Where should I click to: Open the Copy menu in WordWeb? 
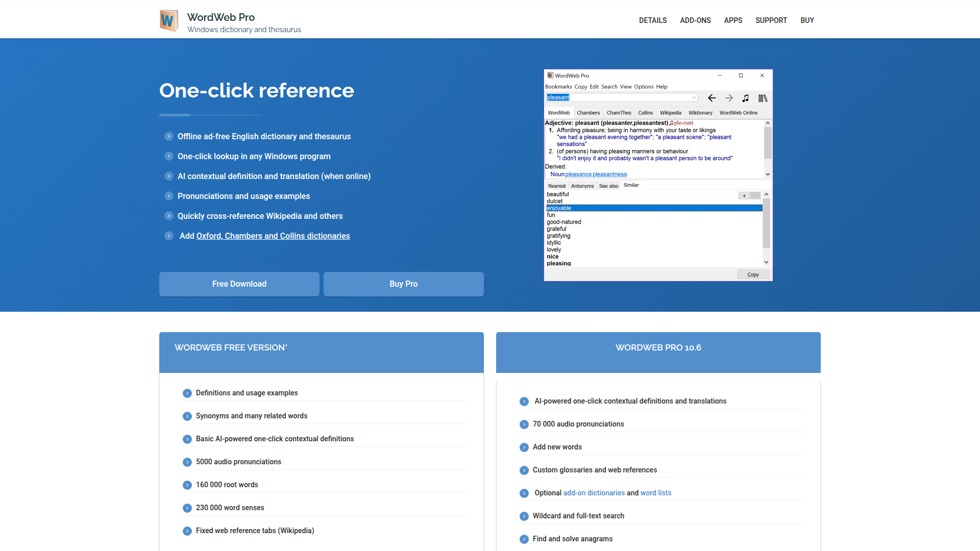(x=581, y=87)
